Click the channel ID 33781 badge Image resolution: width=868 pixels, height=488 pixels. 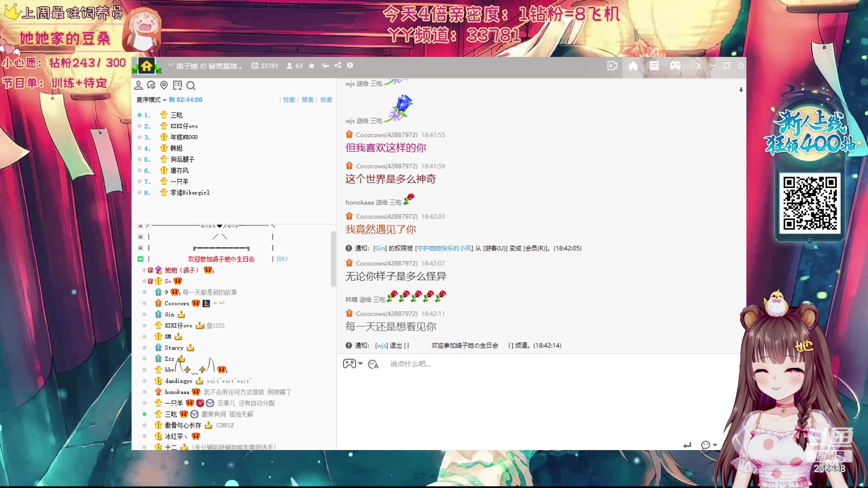pyautogui.click(x=265, y=66)
